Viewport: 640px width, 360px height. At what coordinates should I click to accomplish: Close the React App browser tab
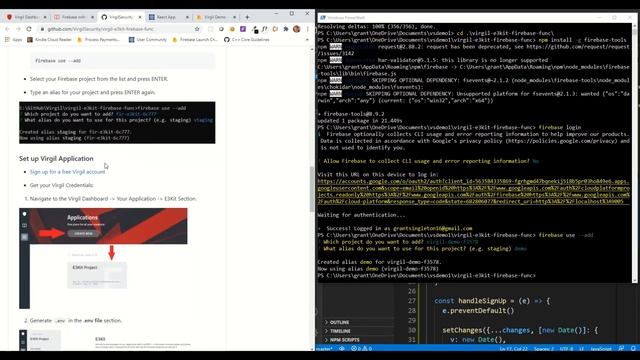[x=187, y=17]
